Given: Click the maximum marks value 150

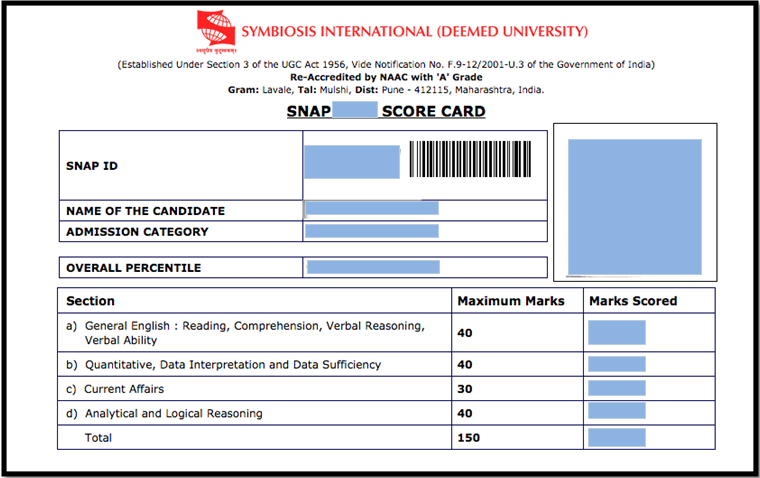Looking at the screenshot, I should (x=467, y=437).
